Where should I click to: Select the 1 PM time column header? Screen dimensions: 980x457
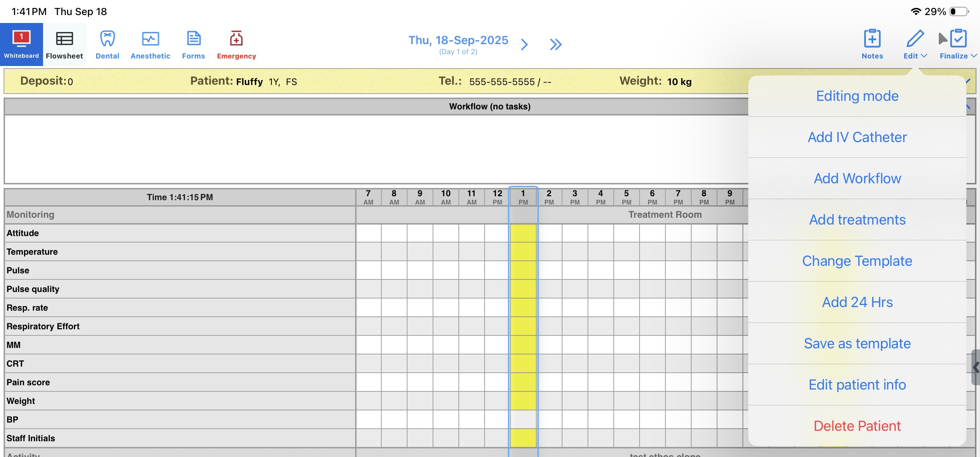coord(523,197)
